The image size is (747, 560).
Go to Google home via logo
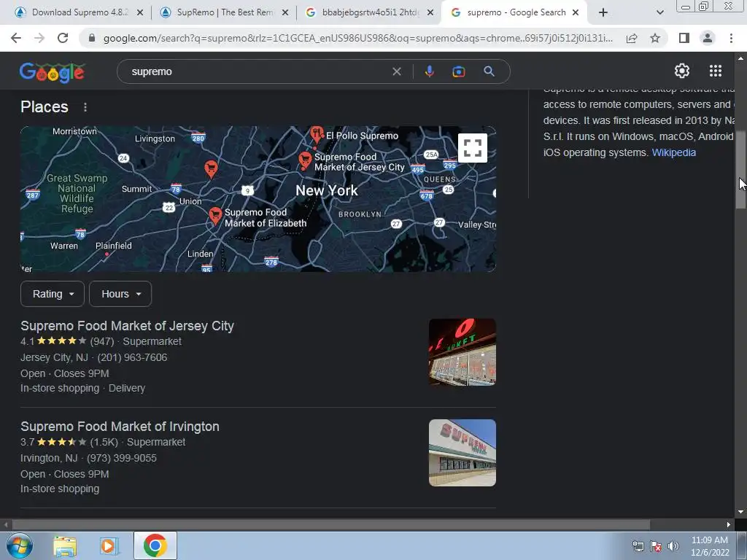coord(52,72)
